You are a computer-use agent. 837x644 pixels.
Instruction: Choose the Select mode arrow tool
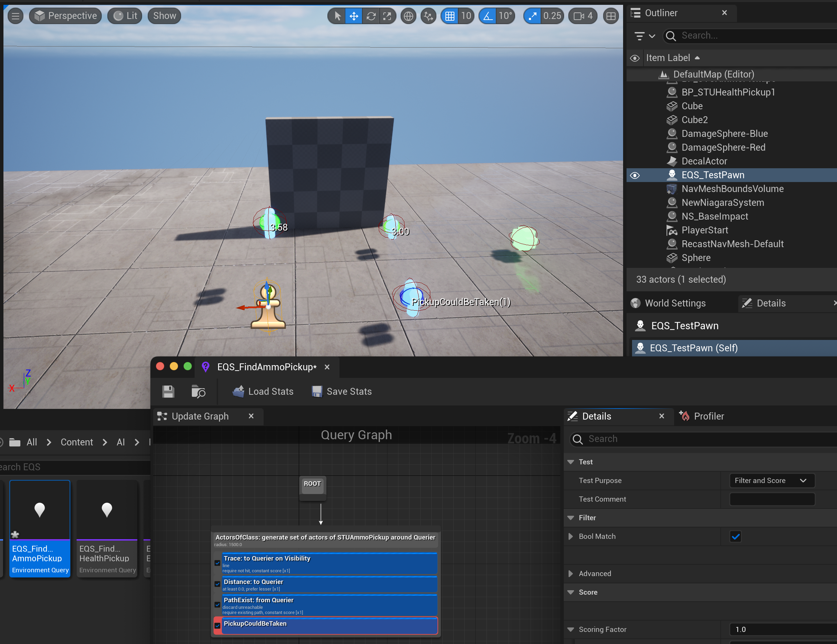click(337, 16)
